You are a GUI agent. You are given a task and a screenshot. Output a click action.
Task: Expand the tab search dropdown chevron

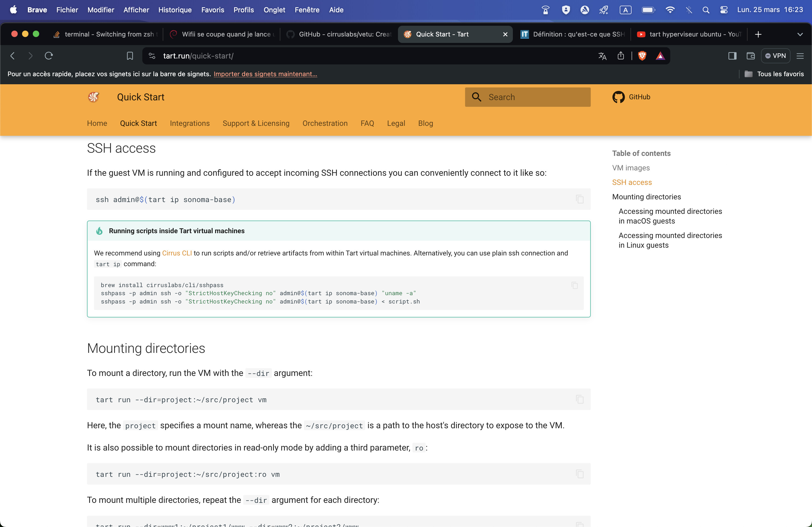(x=800, y=34)
